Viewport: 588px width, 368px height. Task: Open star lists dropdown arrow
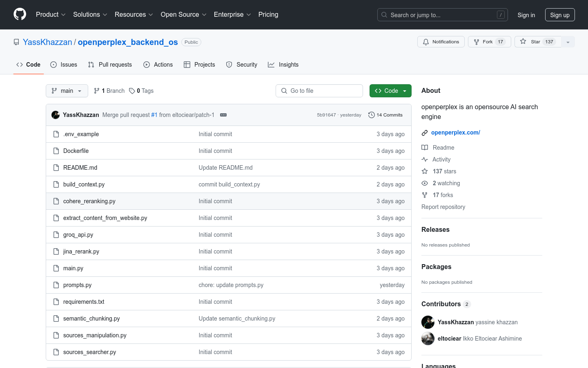(568, 42)
